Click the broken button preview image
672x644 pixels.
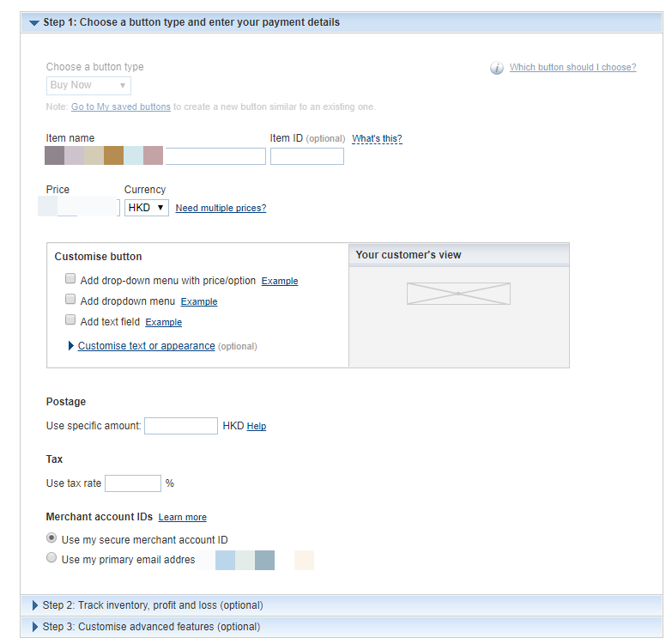click(x=458, y=294)
